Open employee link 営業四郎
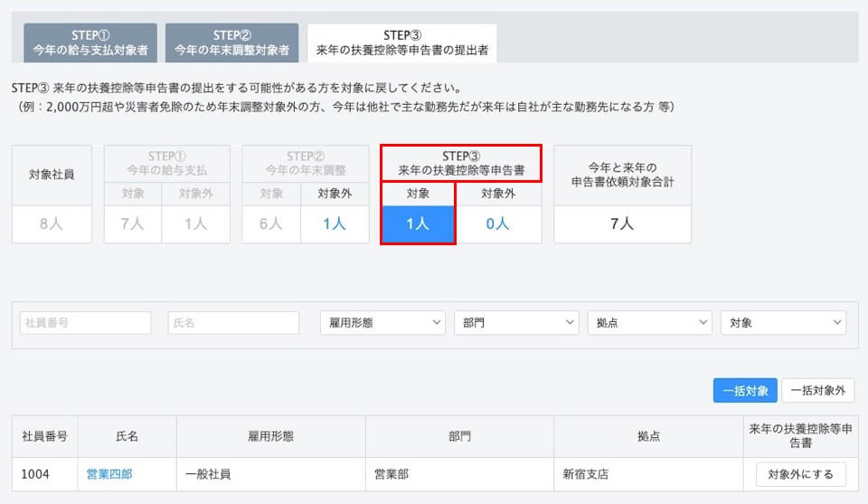 pyautogui.click(x=109, y=474)
